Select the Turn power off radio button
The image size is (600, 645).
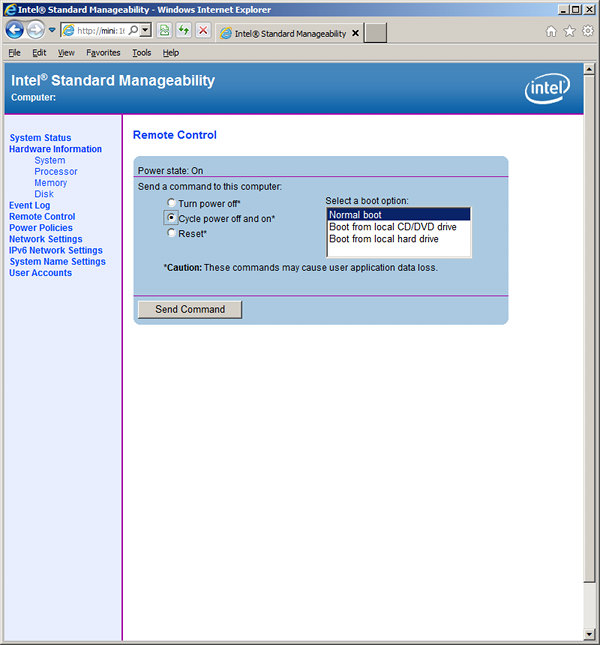[x=171, y=202]
